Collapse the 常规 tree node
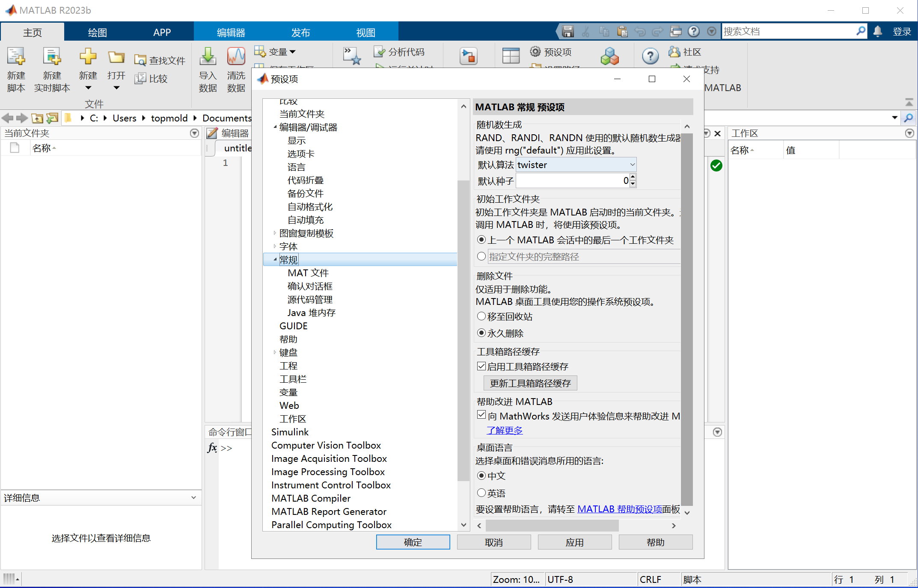 275,260
